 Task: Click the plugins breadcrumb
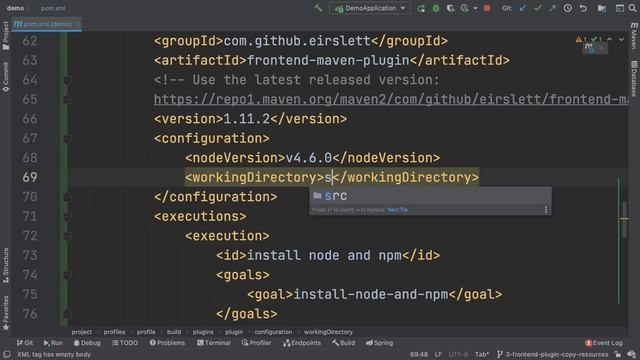(x=203, y=332)
